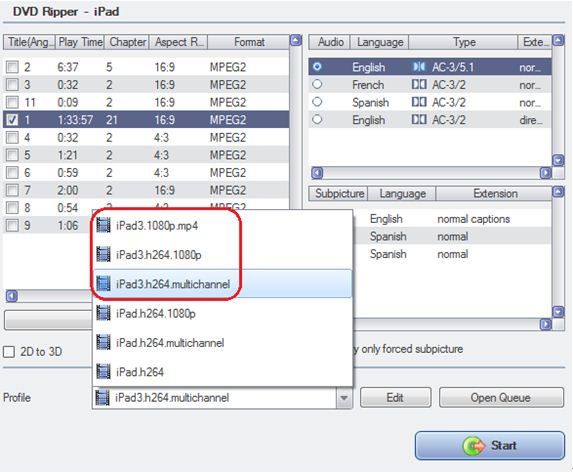Image resolution: width=573 pixels, height=474 pixels.
Task: Click the Aspect R.. column header
Action: coord(179,42)
